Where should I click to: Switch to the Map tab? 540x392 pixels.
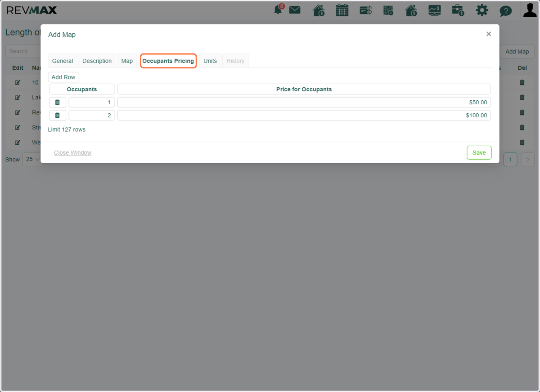(127, 61)
